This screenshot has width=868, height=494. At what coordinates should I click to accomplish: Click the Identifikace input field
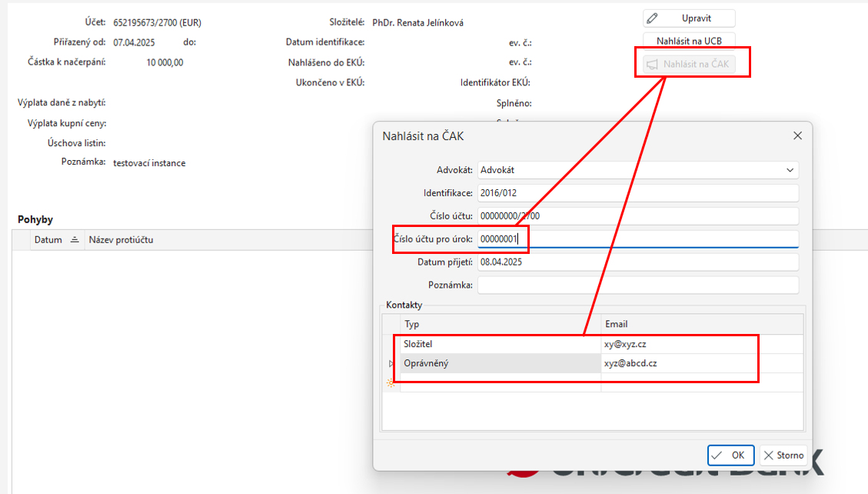click(x=637, y=193)
